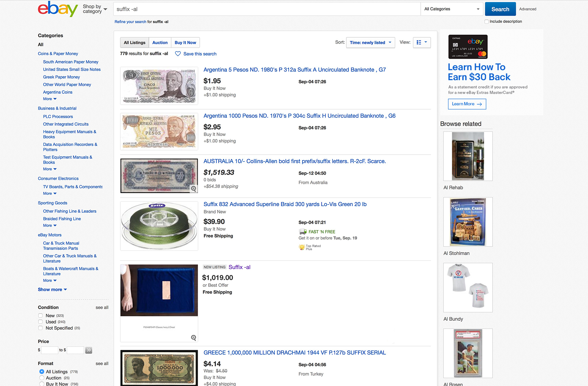588x386 pixels.
Task: Expand More under eBay Motors
Action: point(50,281)
